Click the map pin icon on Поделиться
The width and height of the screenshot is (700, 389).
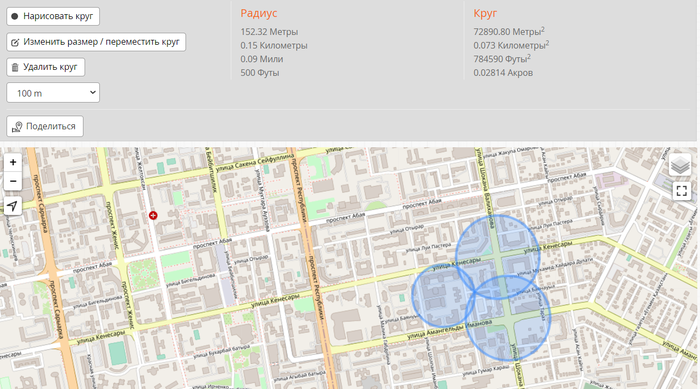pos(17,126)
